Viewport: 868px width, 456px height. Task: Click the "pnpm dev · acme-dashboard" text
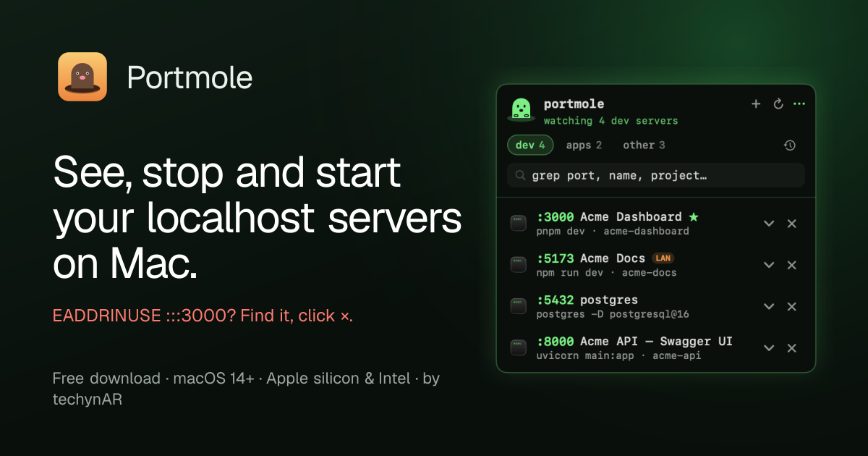coord(613,231)
